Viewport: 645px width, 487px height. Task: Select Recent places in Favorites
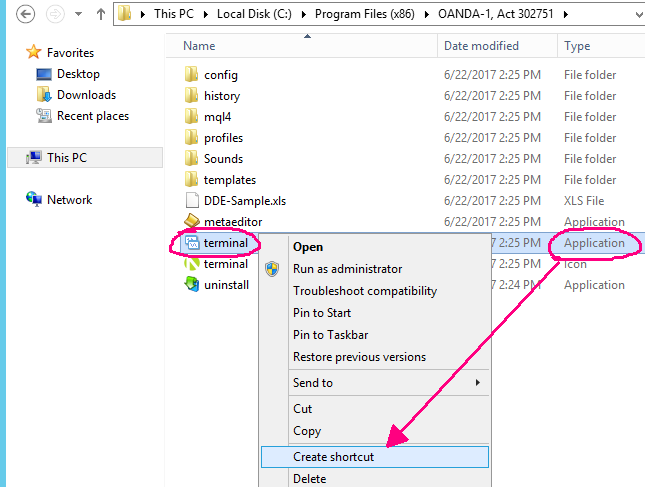coord(92,116)
